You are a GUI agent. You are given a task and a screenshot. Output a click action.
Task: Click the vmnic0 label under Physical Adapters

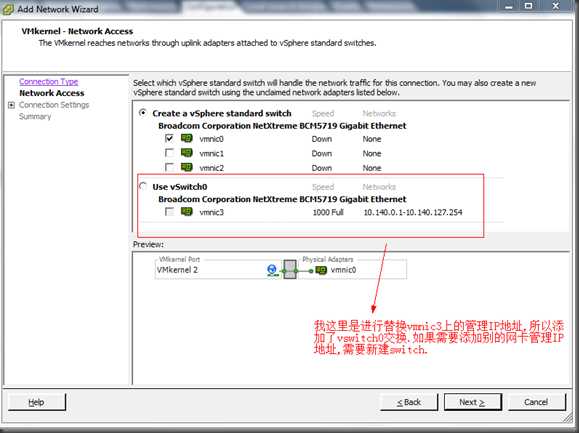(343, 270)
